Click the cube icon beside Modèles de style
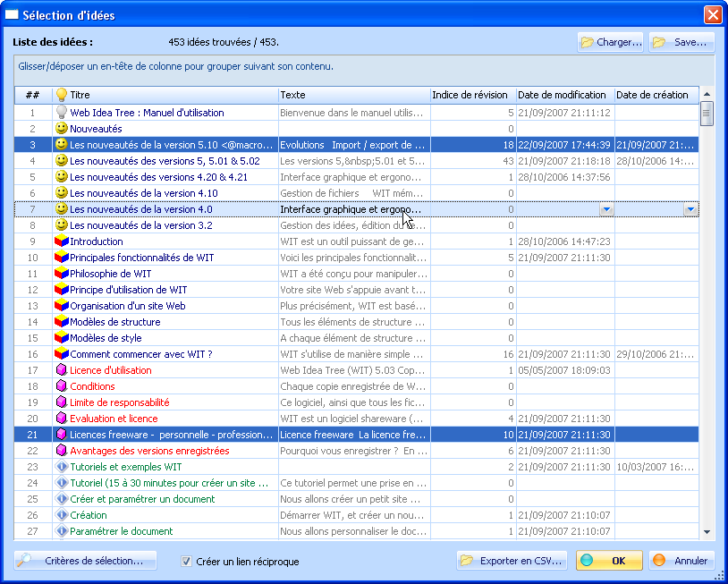 click(x=62, y=338)
